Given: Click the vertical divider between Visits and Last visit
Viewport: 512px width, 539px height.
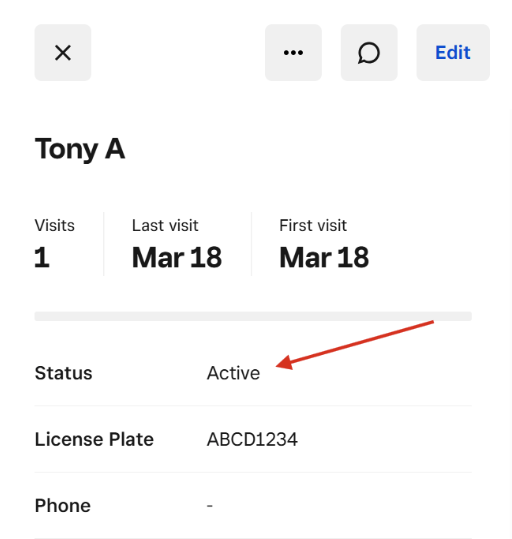Looking at the screenshot, I should (x=104, y=244).
